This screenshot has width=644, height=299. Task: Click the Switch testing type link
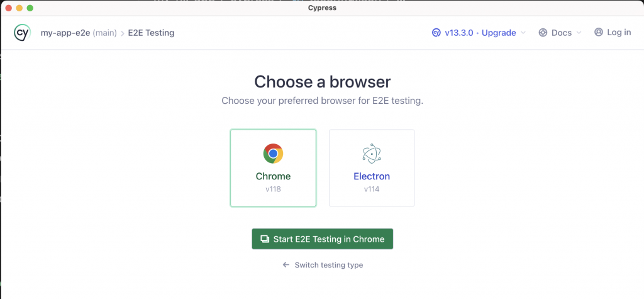click(x=328, y=265)
